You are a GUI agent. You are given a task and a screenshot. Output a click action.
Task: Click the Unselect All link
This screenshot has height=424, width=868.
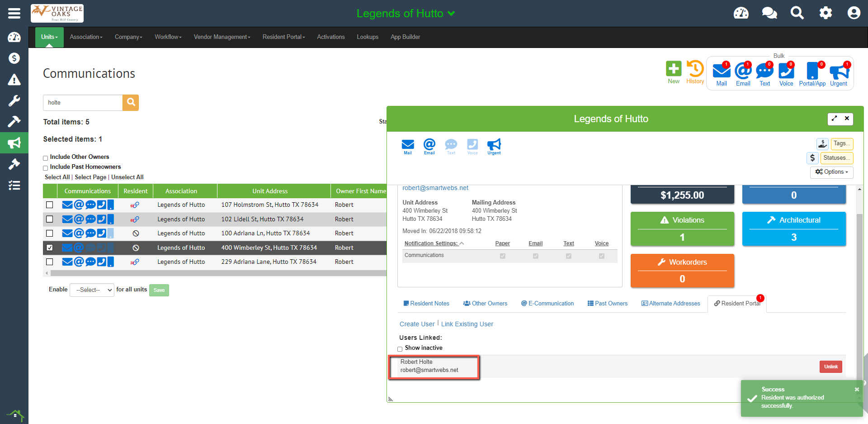[127, 177]
